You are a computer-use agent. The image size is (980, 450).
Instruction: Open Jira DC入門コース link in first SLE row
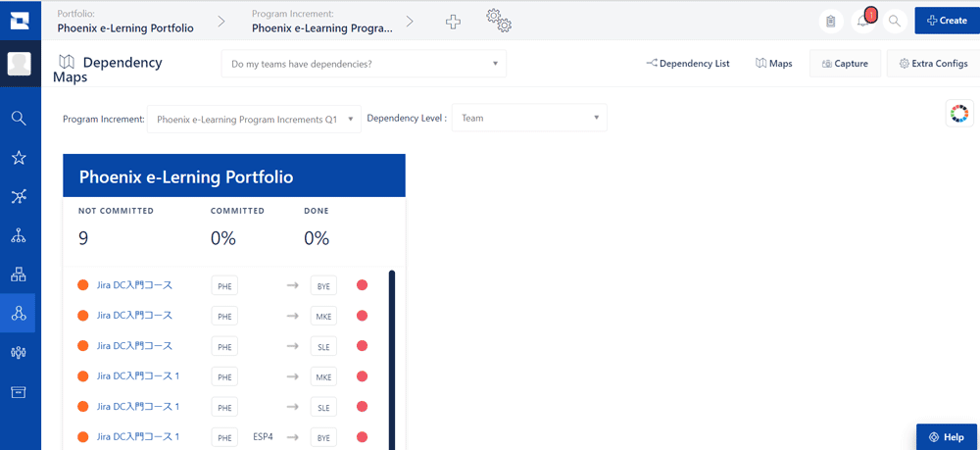134,346
